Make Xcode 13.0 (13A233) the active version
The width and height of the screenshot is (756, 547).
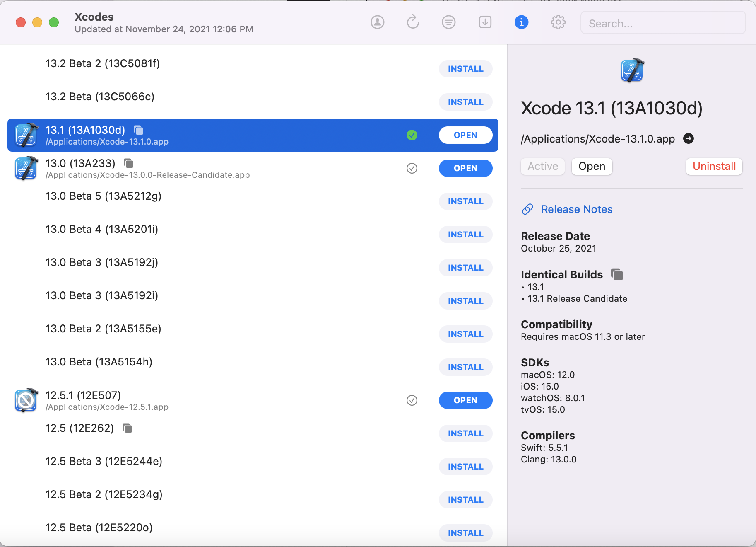412,168
